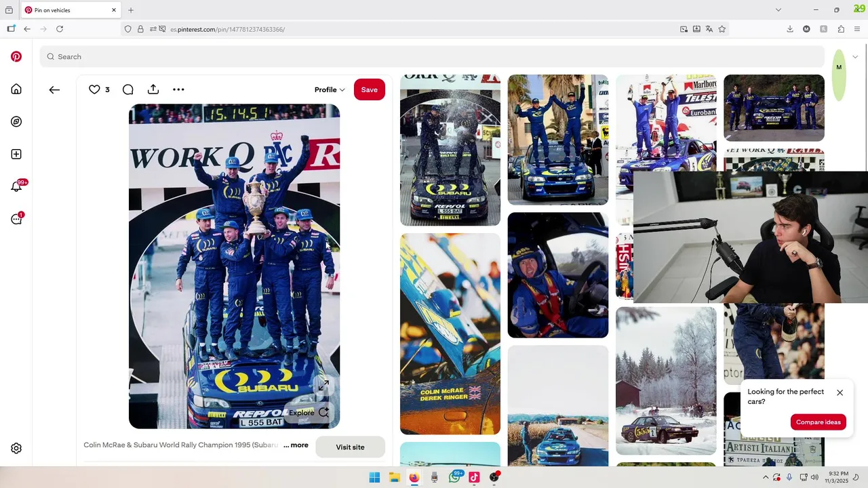
Task: Open the volume speaker icon in system tray
Action: click(814, 477)
